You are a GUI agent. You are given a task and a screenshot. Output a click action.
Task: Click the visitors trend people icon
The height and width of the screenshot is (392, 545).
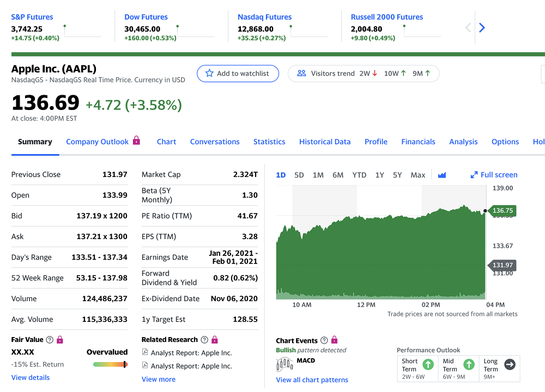click(x=302, y=73)
